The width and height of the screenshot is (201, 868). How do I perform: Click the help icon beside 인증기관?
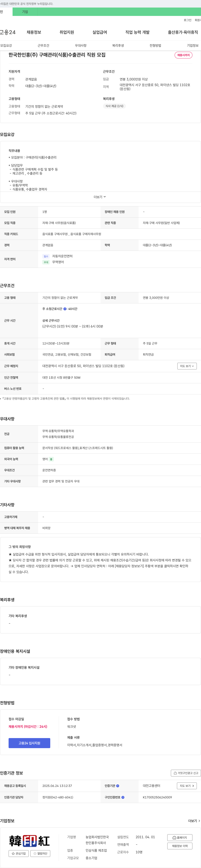tap(117, 786)
